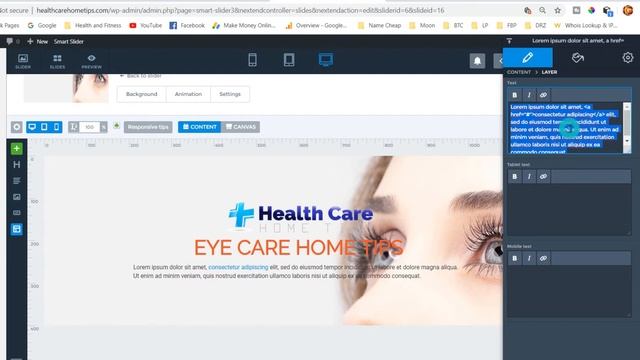The width and height of the screenshot is (640, 360).
Task: Click the browser address bar URL
Action: tap(240, 10)
